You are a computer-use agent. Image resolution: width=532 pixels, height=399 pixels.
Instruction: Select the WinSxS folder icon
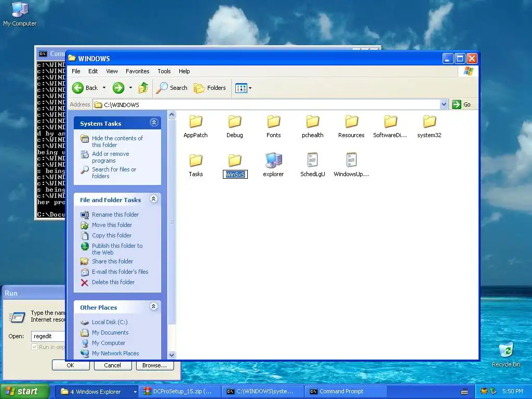click(x=234, y=160)
